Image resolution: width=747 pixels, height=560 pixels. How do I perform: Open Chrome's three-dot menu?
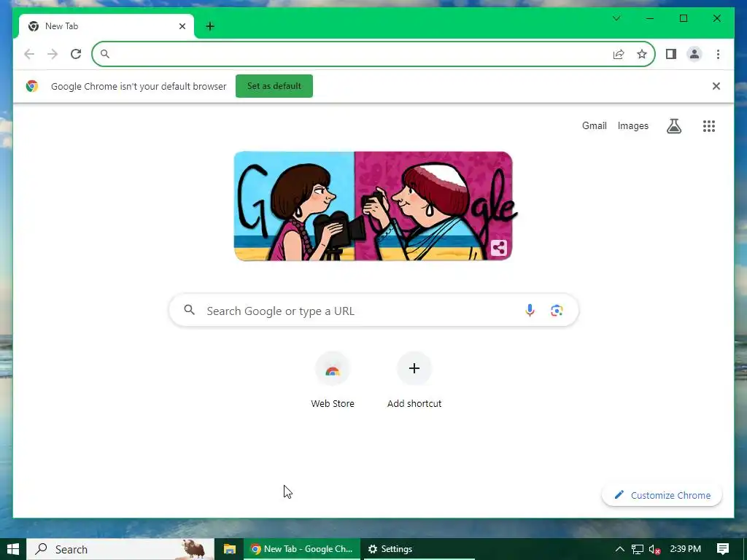click(x=718, y=54)
